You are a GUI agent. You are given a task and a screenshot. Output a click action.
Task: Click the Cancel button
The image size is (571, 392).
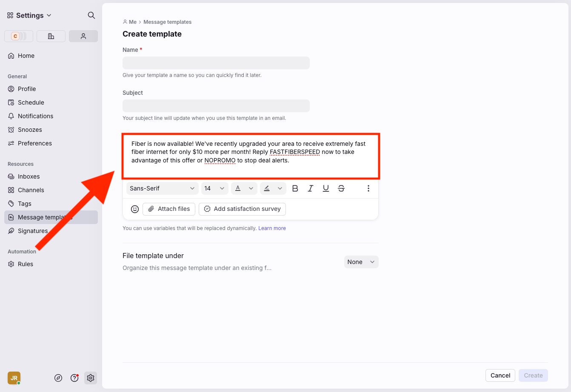click(500, 375)
